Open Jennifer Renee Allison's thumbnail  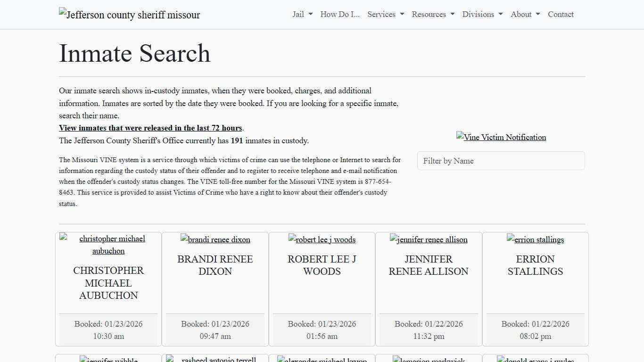[428, 239]
